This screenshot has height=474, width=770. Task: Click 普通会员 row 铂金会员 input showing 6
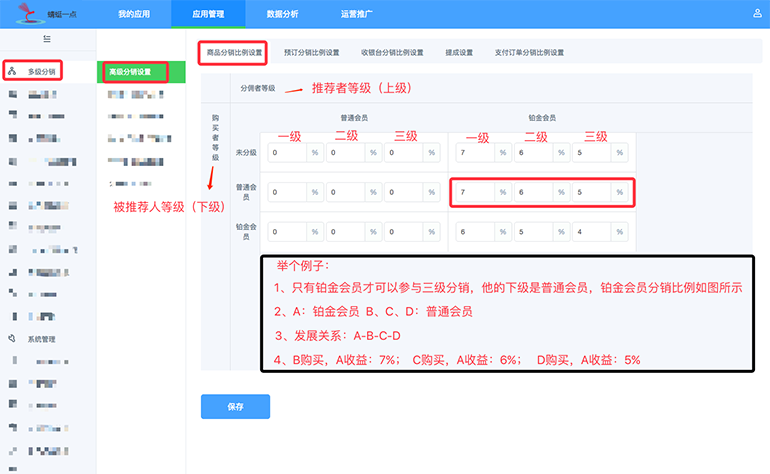pyautogui.click(x=533, y=192)
